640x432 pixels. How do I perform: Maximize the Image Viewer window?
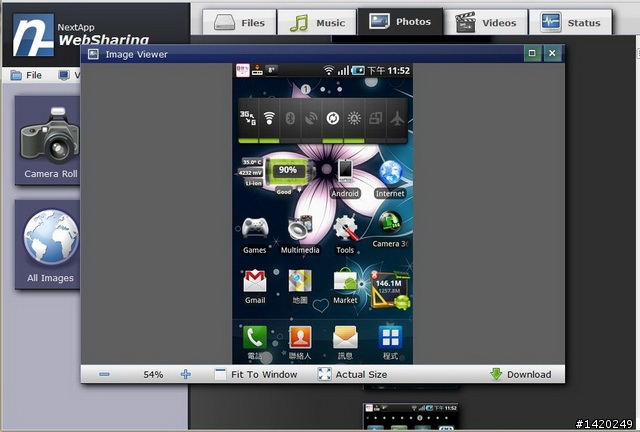532,53
